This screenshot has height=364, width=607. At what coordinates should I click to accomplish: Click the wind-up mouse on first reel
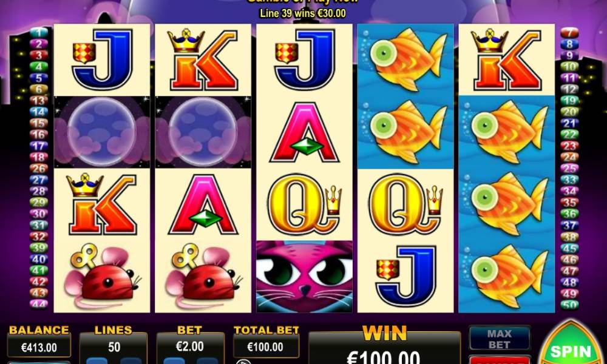[x=102, y=276]
